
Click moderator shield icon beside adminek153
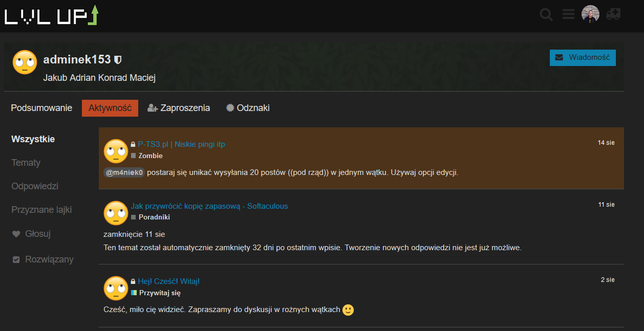pos(118,60)
